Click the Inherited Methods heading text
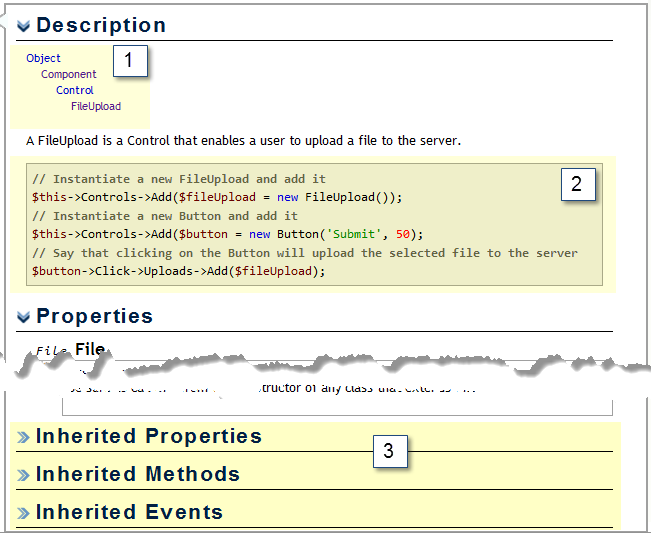 click(x=138, y=474)
